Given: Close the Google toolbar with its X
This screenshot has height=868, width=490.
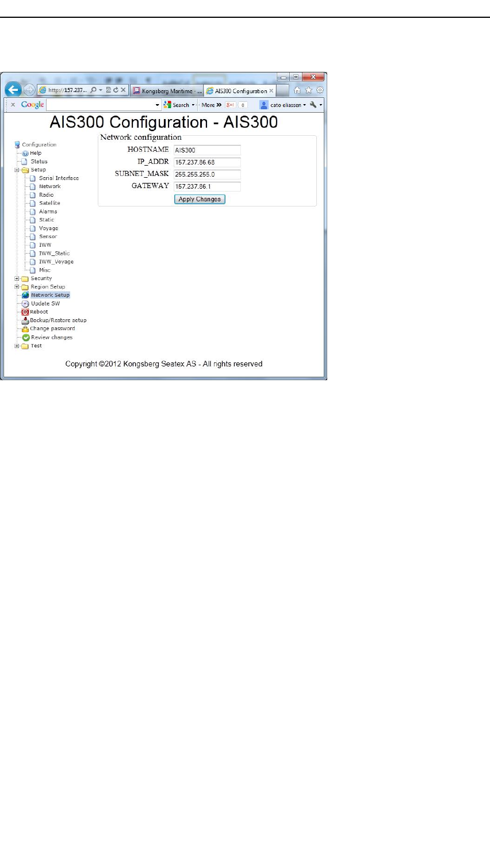Looking at the screenshot, I should pyautogui.click(x=13, y=105).
